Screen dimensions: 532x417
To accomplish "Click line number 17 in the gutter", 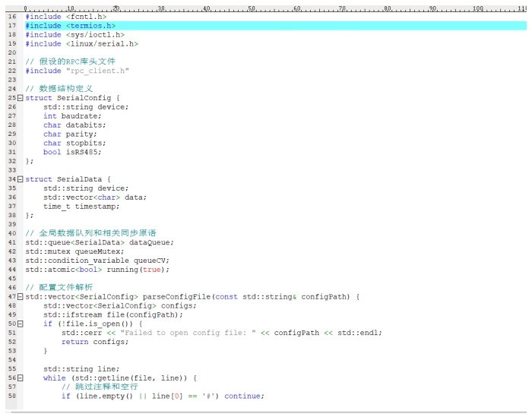I will [x=11, y=26].
